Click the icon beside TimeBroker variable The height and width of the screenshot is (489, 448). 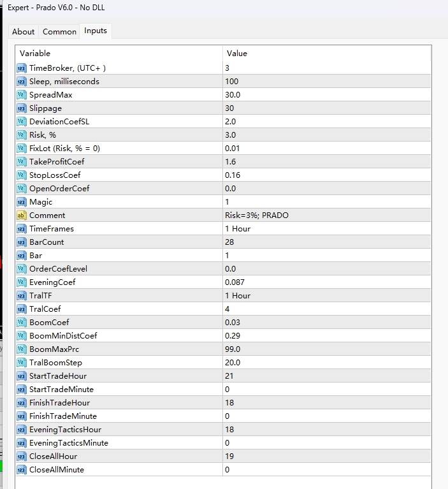22,68
